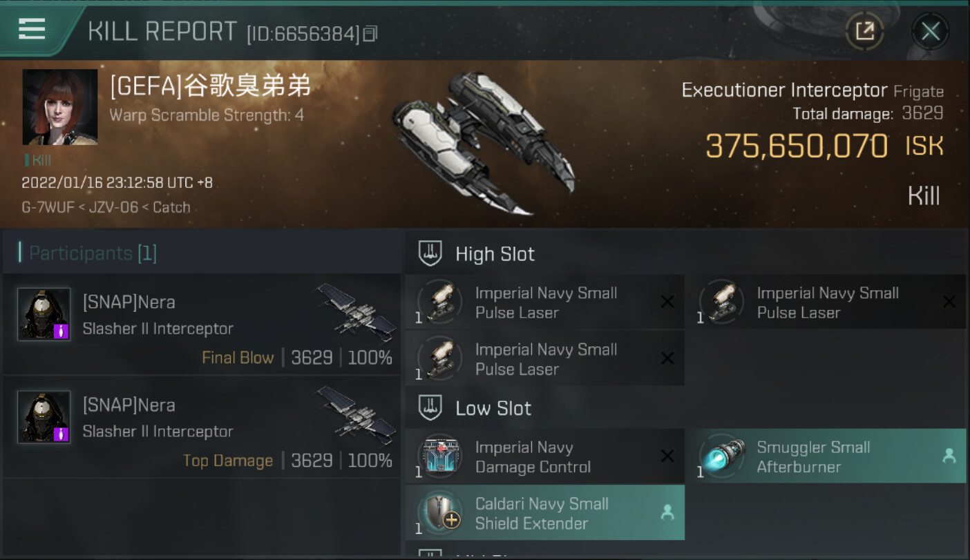Collapse the Low Slot section
Image resolution: width=970 pixels, height=560 pixels.
tap(431, 408)
